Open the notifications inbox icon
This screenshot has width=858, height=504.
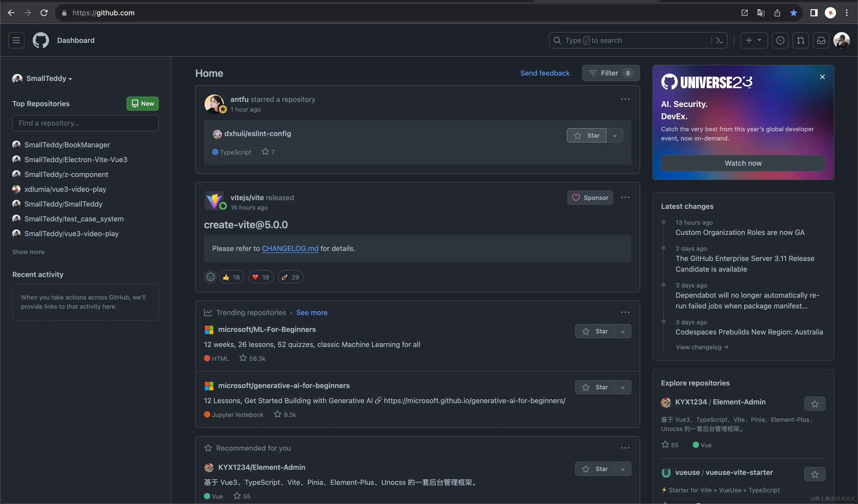point(821,41)
